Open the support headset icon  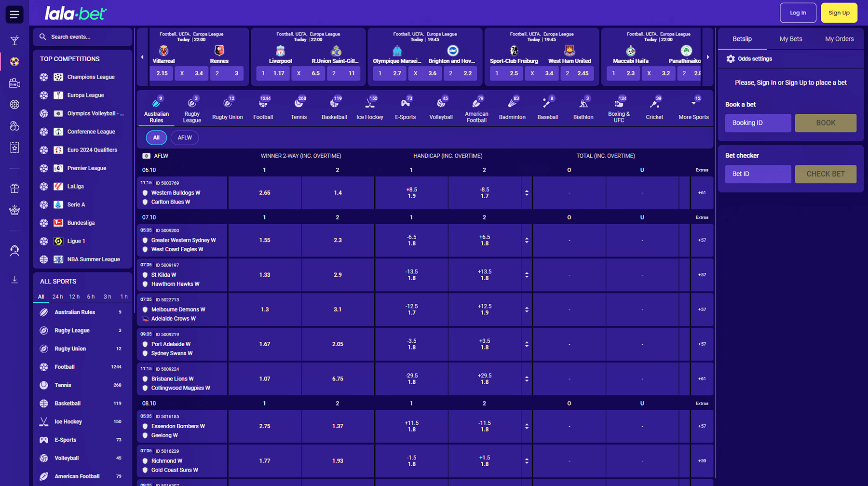14,251
